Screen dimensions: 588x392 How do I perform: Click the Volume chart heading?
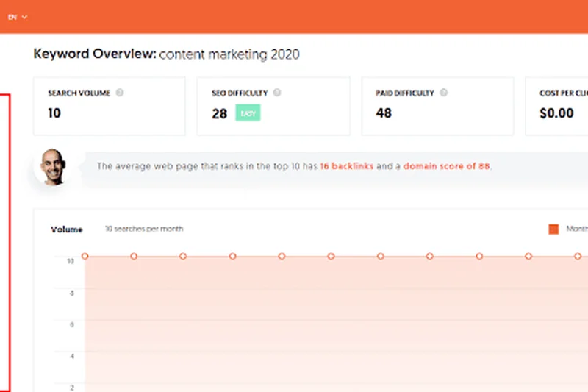pyautogui.click(x=67, y=229)
